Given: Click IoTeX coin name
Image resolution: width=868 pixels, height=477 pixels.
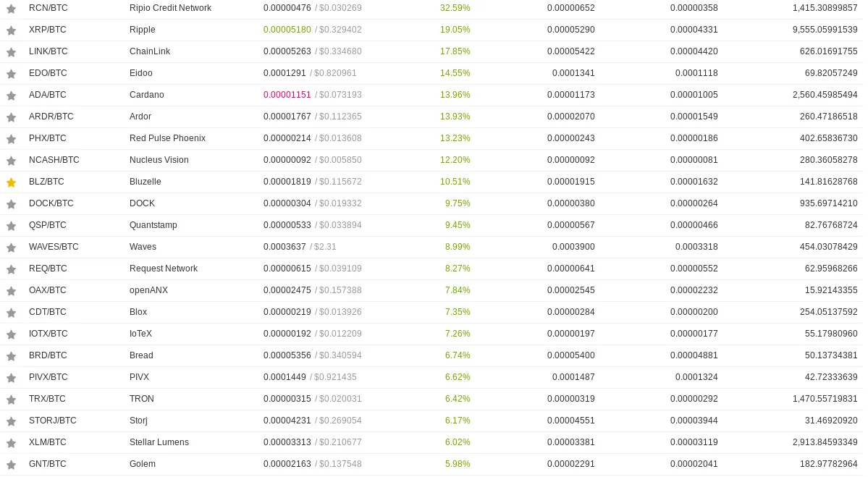Looking at the screenshot, I should tap(140, 334).
